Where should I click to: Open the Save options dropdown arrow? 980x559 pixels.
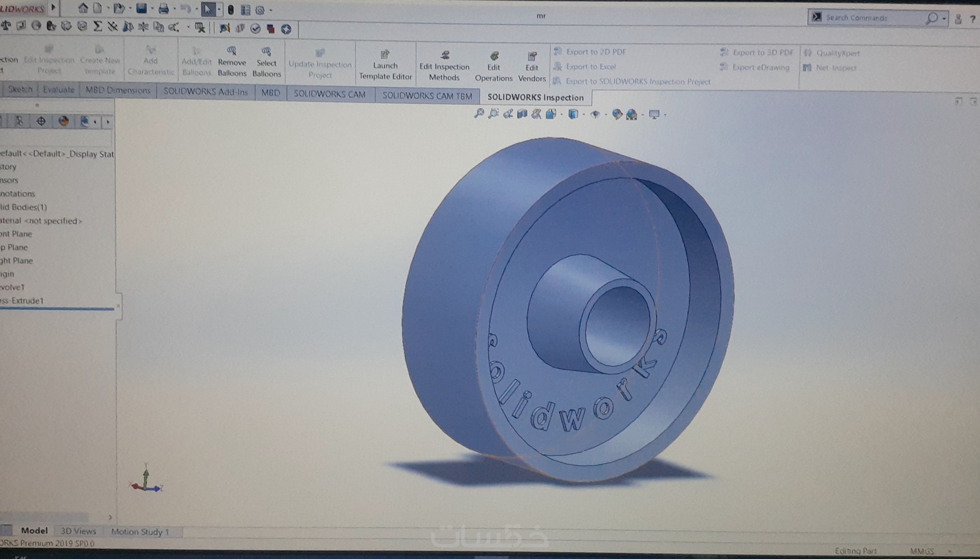point(152,9)
